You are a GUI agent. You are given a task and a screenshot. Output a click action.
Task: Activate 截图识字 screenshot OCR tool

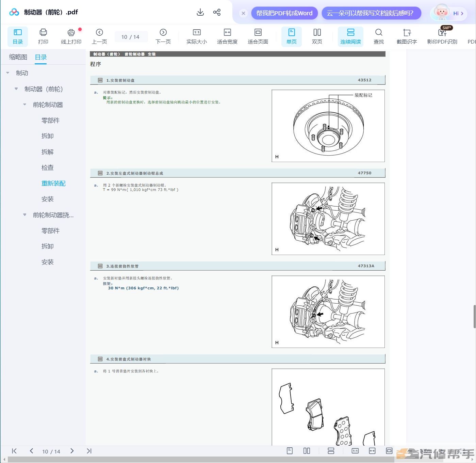[407, 36]
